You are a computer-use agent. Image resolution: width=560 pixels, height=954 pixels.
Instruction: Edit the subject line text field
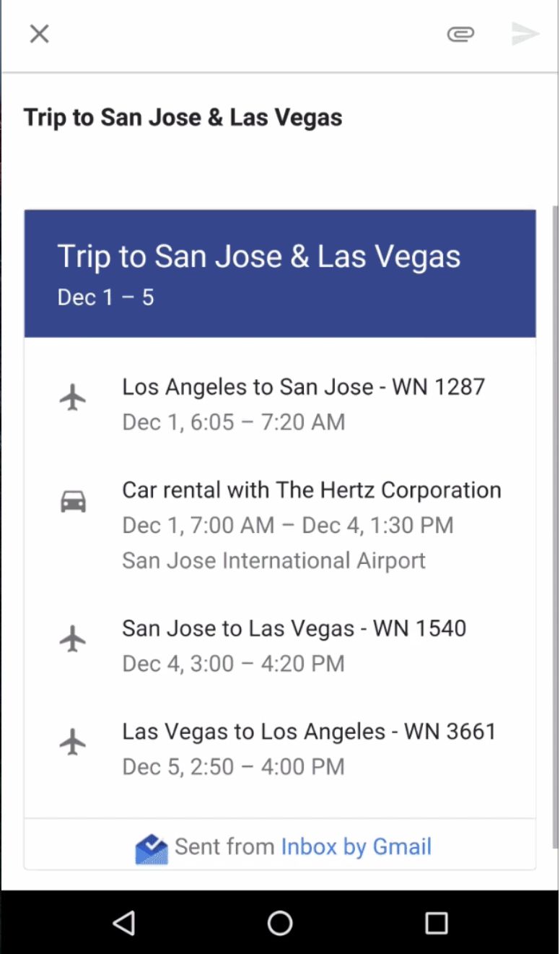[x=183, y=117]
